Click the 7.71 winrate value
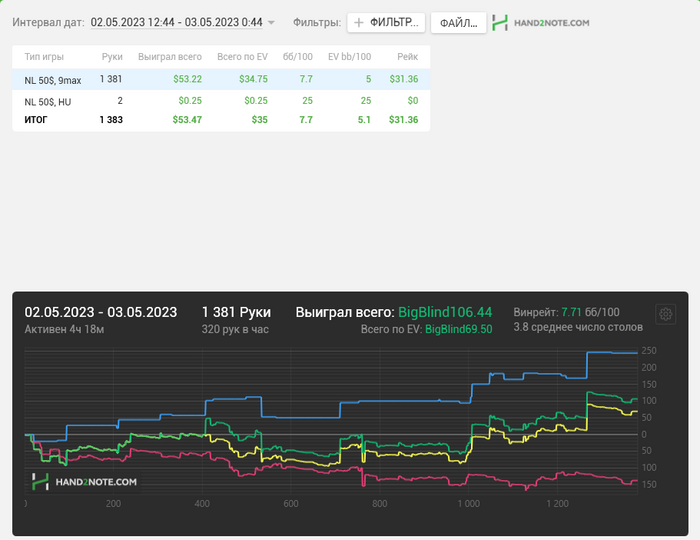This screenshot has width=700, height=540. tap(571, 312)
